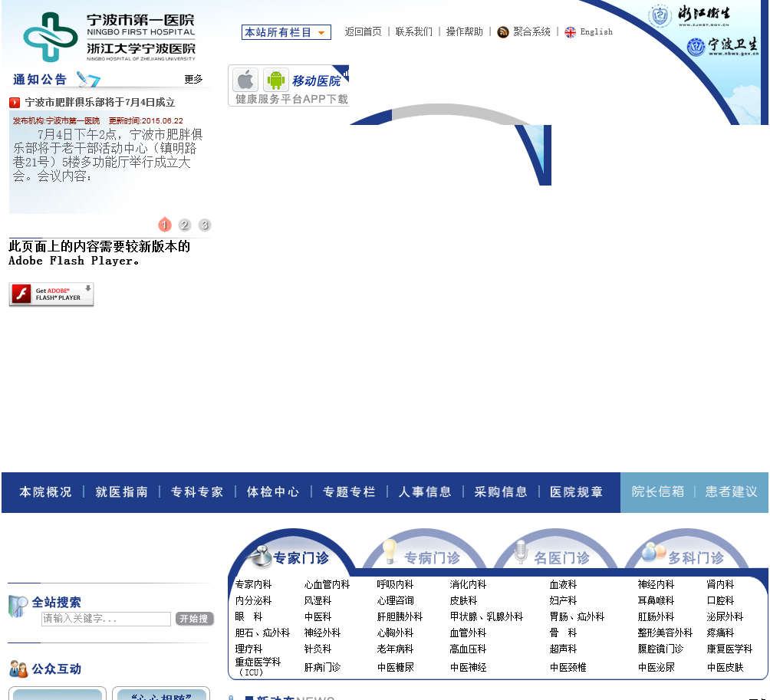Open the 患者建议 link

(731, 492)
